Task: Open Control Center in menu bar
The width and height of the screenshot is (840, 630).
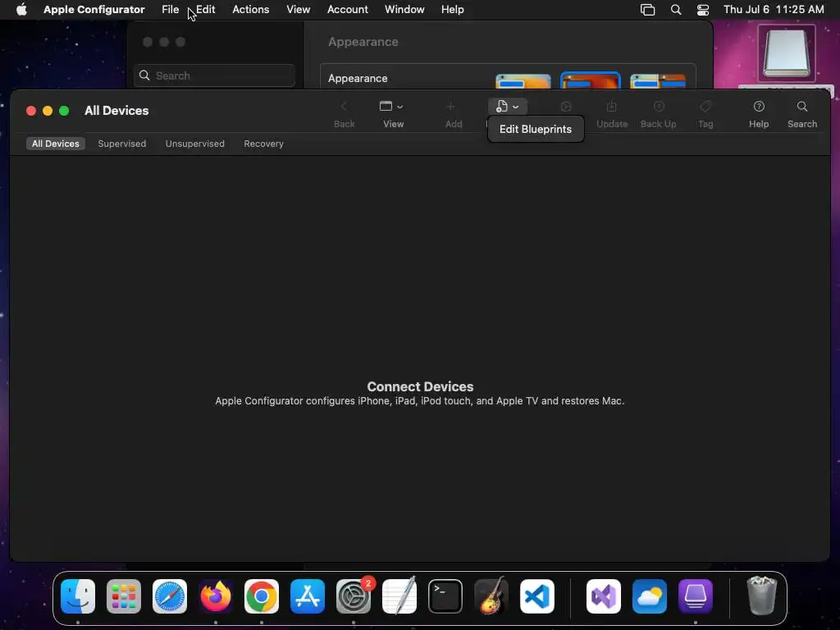Action: [x=703, y=10]
